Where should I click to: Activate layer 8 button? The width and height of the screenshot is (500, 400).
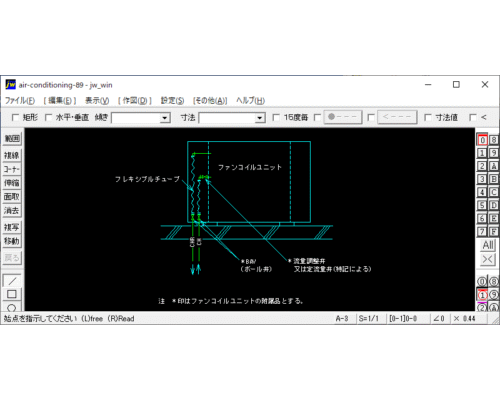point(494,140)
